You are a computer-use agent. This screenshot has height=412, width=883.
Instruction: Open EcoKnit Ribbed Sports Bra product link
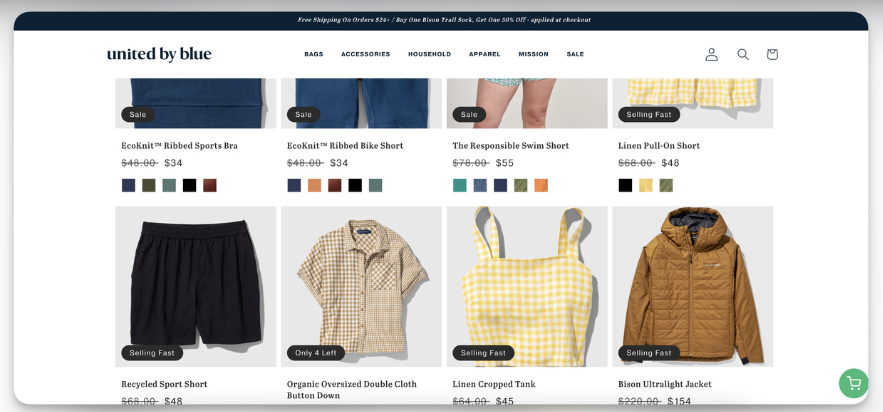click(x=180, y=146)
